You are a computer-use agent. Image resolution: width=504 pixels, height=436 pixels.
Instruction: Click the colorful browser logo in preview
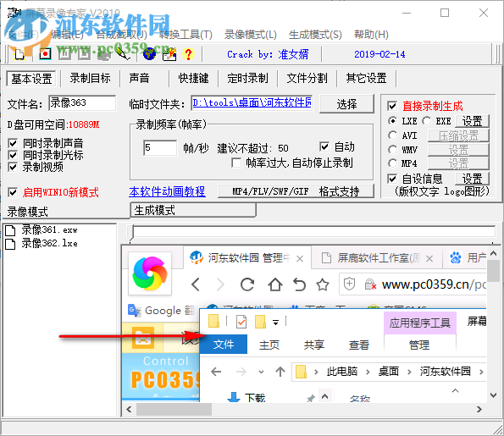(x=150, y=273)
